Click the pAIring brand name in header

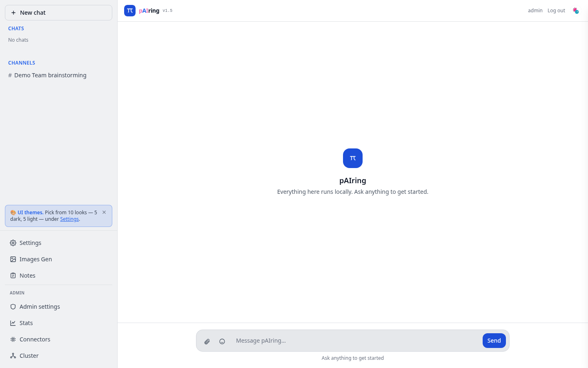[149, 11]
